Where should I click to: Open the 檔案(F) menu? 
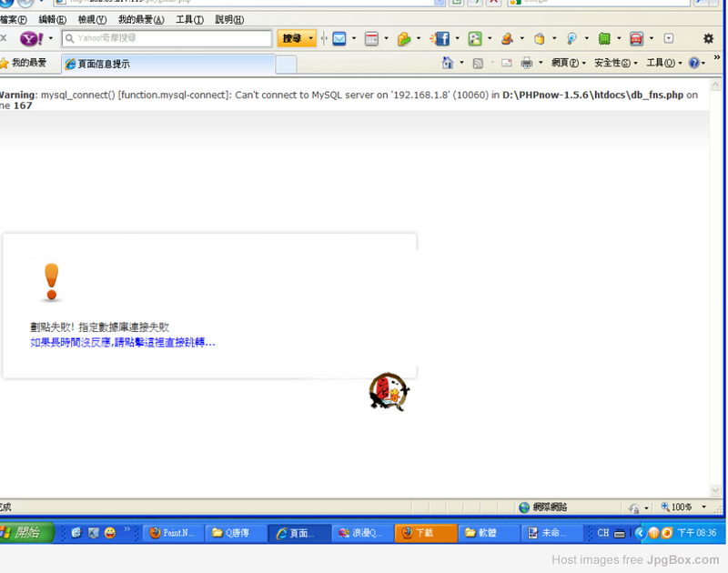click(x=13, y=20)
